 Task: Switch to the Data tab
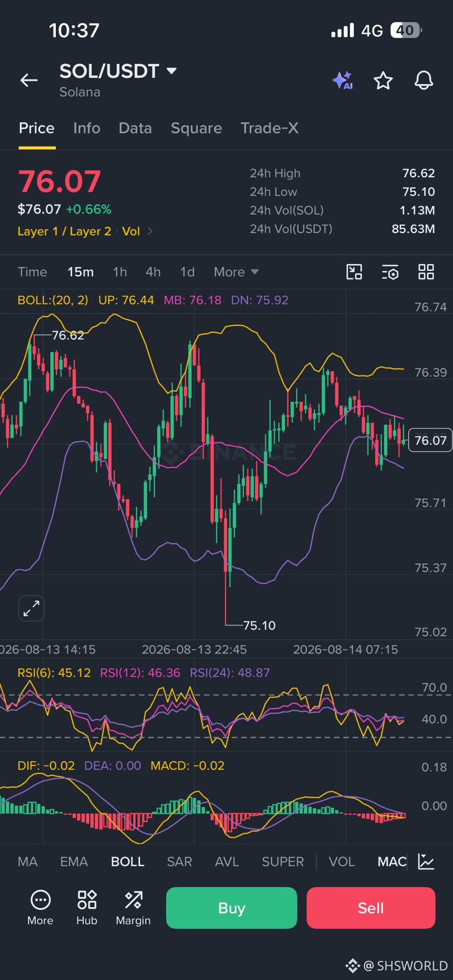tap(135, 128)
